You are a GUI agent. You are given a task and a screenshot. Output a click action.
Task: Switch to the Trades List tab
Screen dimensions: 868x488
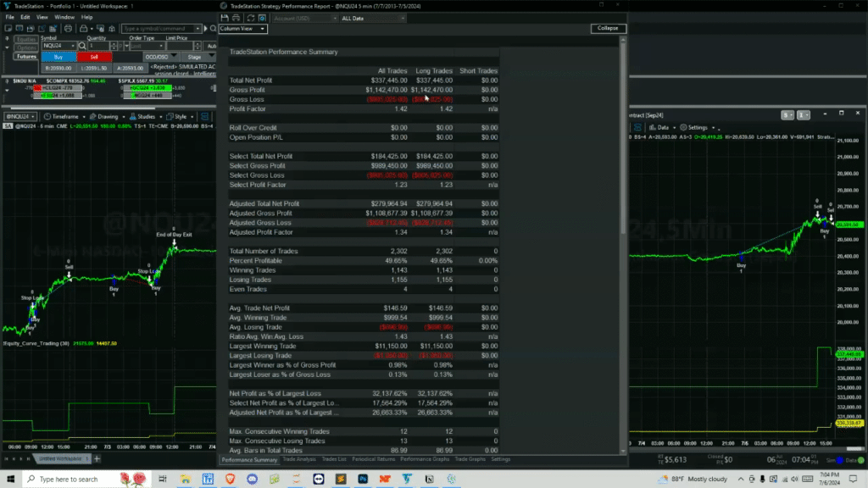334,459
